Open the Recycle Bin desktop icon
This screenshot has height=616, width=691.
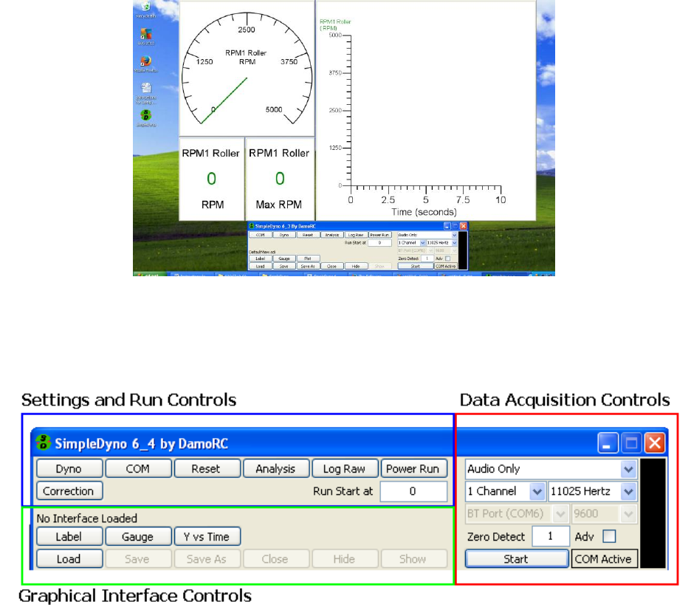click(146, 6)
